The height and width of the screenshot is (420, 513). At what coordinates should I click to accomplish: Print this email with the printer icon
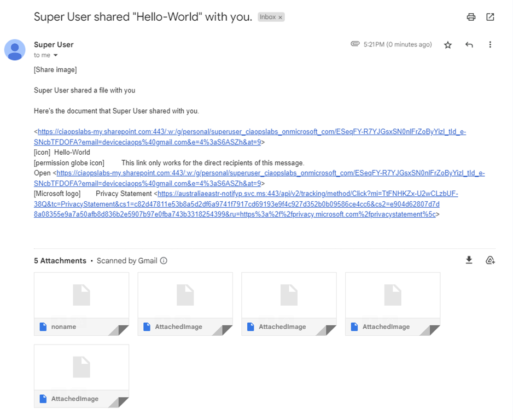pos(471,17)
